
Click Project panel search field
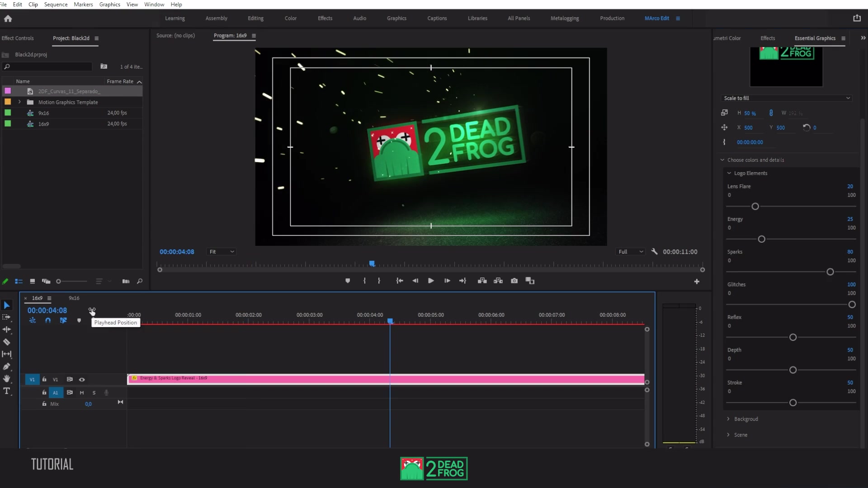click(x=47, y=66)
